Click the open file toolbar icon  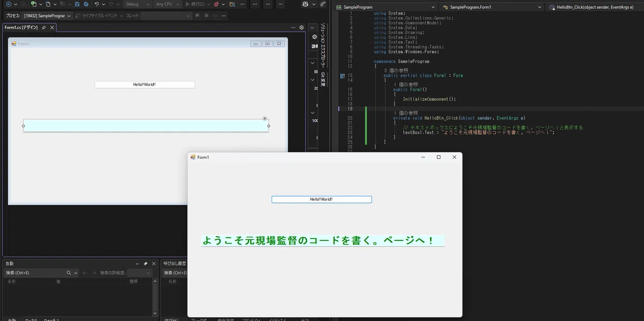pyautogui.click(x=48, y=4)
